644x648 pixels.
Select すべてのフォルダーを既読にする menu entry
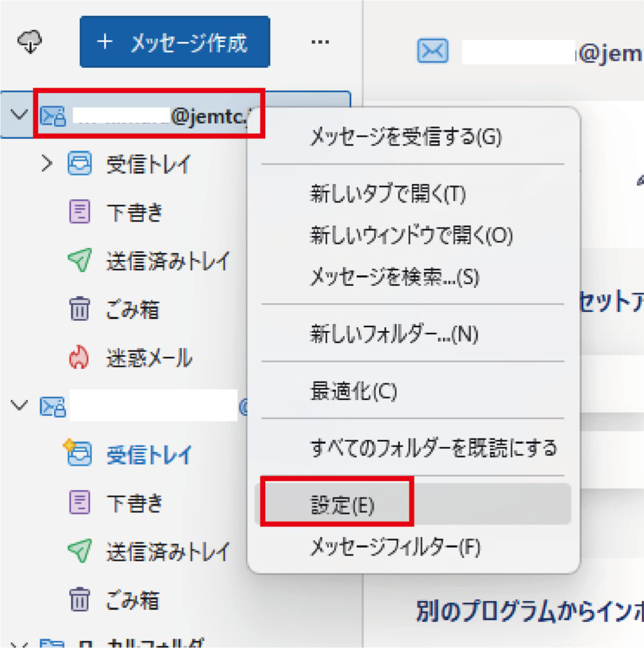pos(433,448)
